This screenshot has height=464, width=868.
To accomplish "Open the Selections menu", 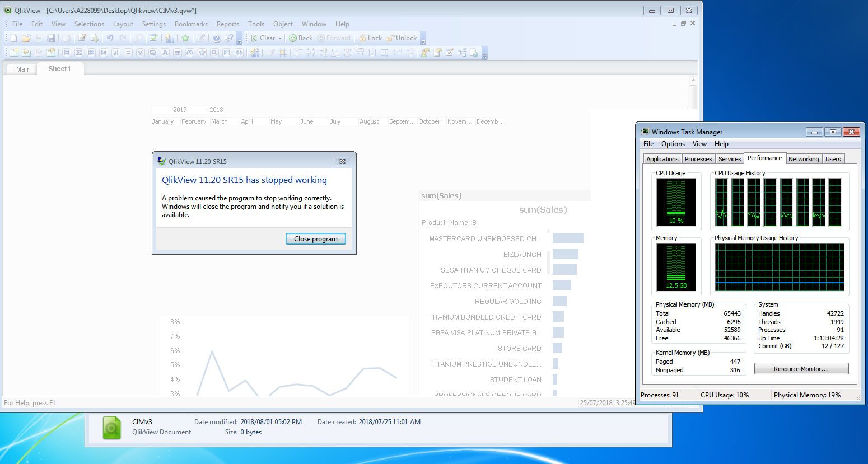I will 89,24.
